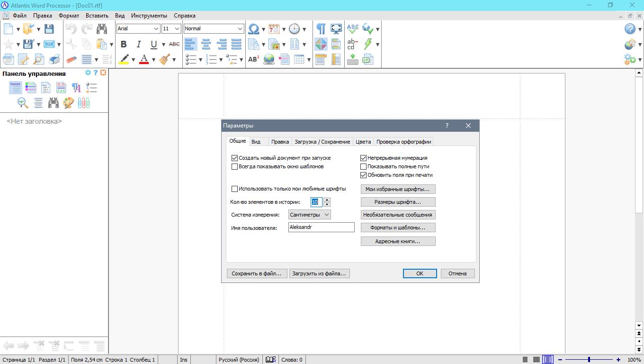This screenshot has height=364, width=644.
Task: Increase history count with the up stepper
Action: point(327,200)
